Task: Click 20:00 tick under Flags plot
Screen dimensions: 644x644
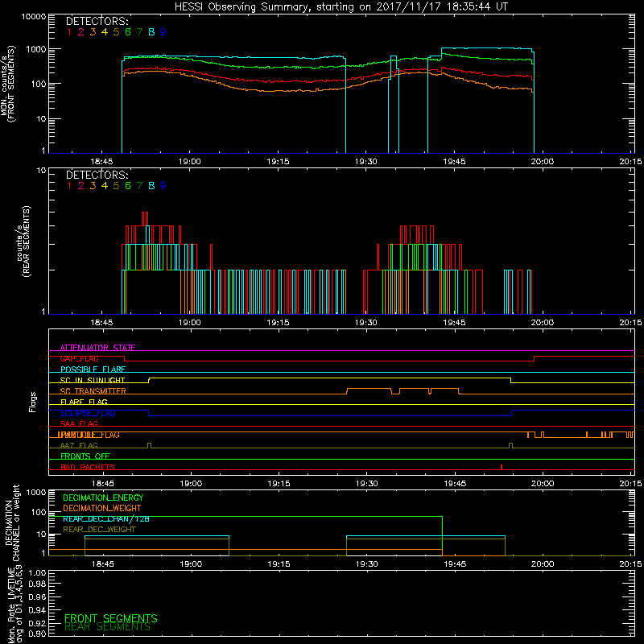Action: click(543, 484)
